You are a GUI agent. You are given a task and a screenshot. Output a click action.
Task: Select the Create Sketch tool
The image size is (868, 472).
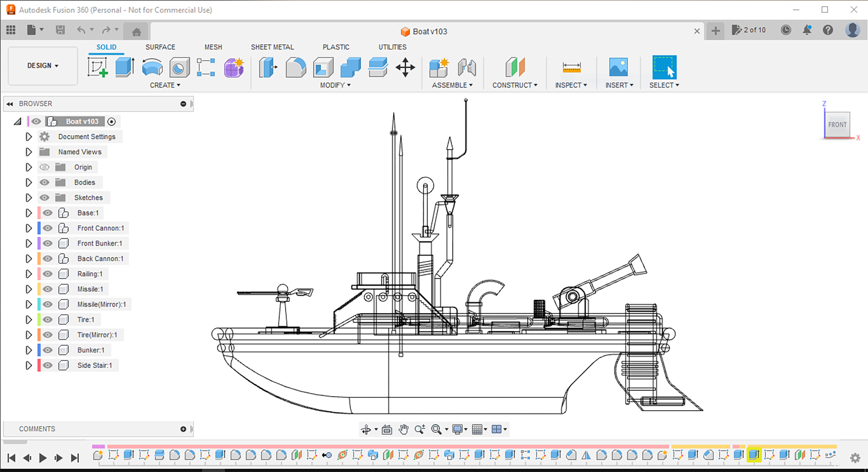point(98,67)
